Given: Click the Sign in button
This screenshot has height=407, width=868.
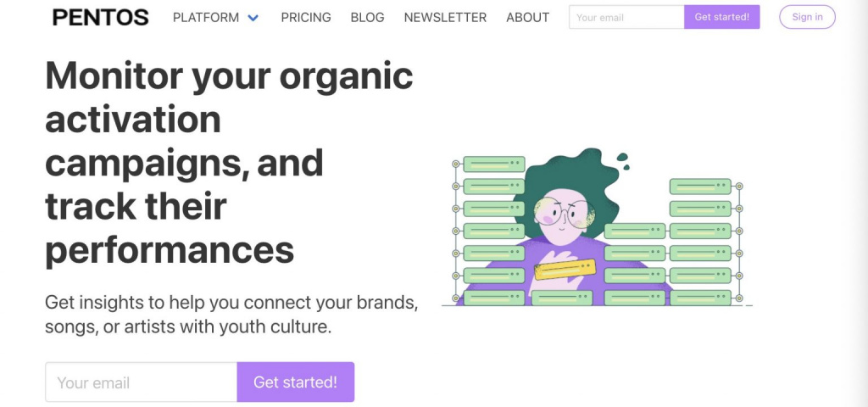Looking at the screenshot, I should point(807,17).
